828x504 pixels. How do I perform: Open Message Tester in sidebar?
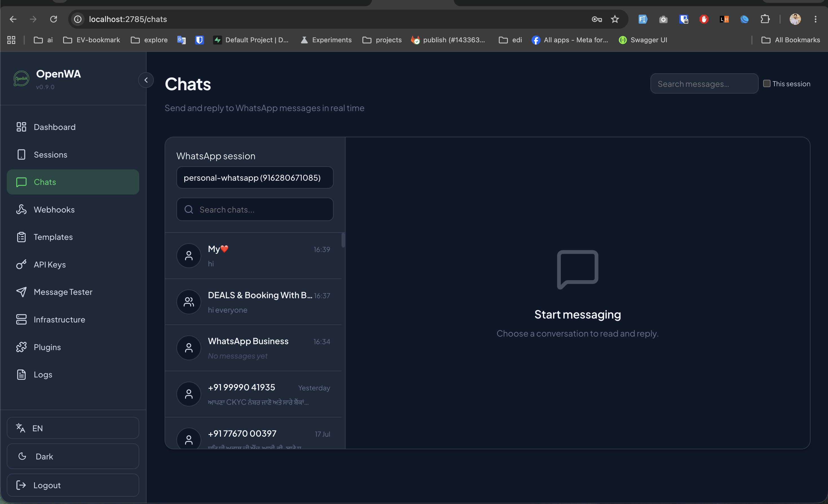(73, 292)
